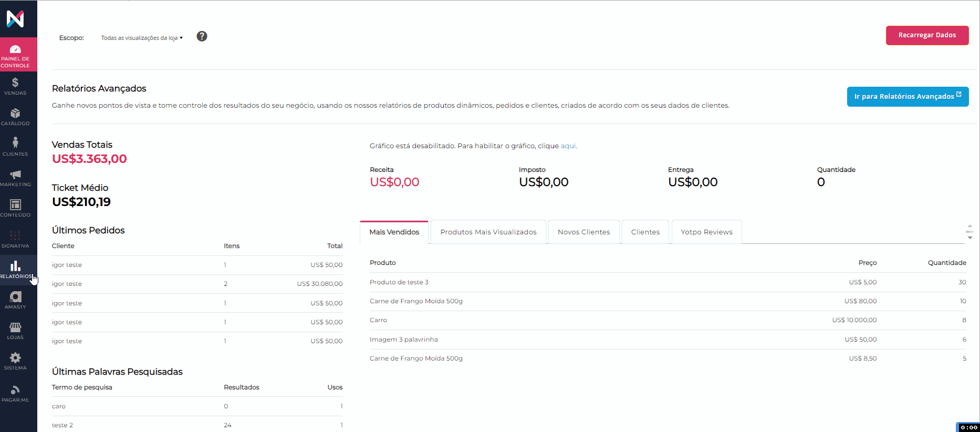Image resolution: width=980 pixels, height=432 pixels.
Task: Expand the Escopo store view dropdown
Action: (142, 38)
